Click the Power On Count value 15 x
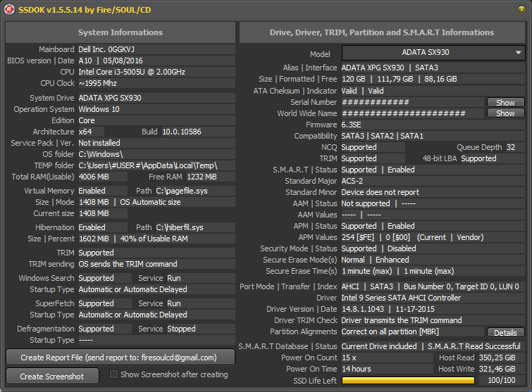 pyautogui.click(x=349, y=358)
